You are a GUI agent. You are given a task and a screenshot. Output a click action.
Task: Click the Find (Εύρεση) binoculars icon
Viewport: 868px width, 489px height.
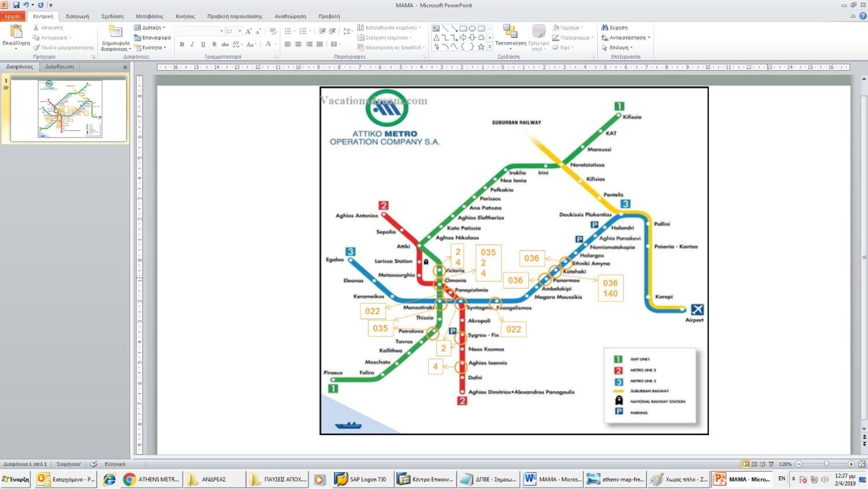[604, 28]
